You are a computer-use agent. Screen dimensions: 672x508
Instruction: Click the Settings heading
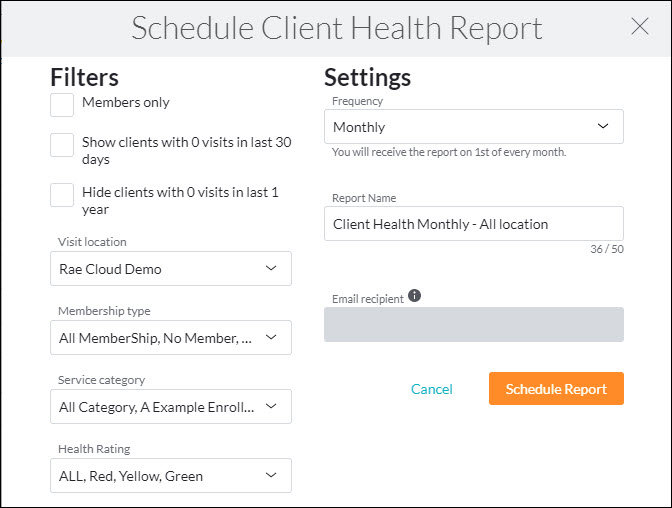click(367, 78)
